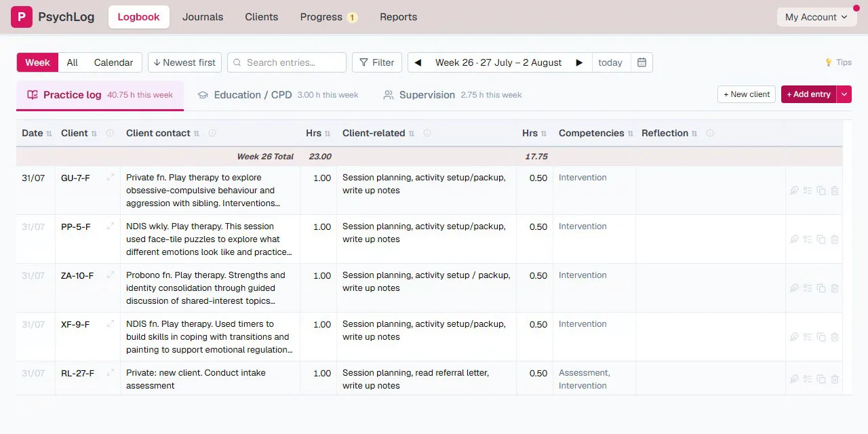Click the Filter button

click(377, 62)
